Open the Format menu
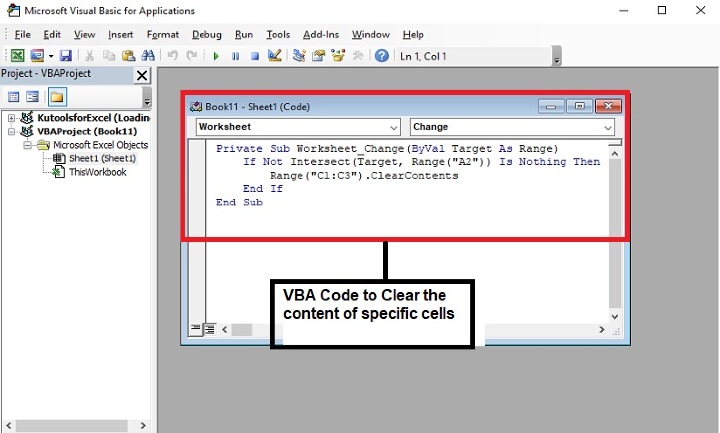Screen dimensions: 720x433 click(x=163, y=34)
